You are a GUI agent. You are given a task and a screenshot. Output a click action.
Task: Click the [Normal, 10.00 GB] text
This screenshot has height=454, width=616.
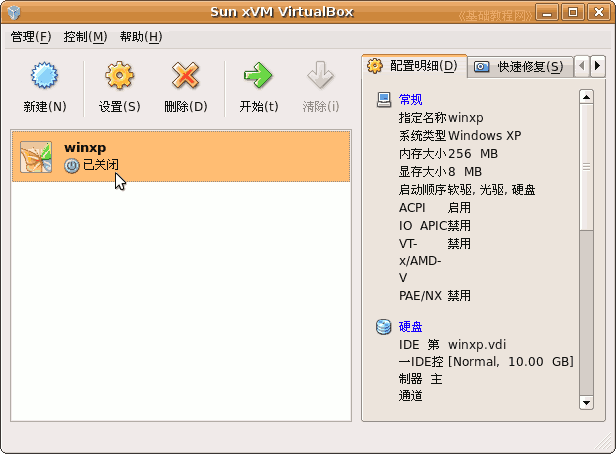click(511, 362)
